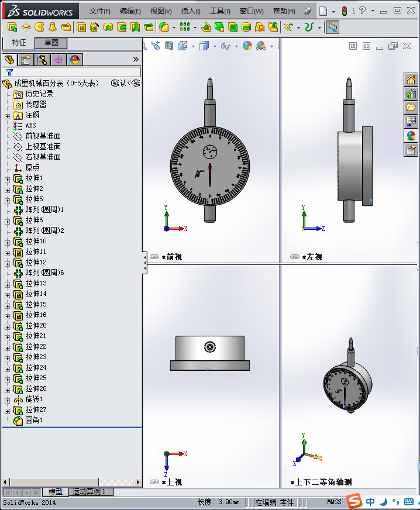This screenshot has width=420, height=510.
Task: Expand the manager tabs » chevron
Action: point(136,59)
